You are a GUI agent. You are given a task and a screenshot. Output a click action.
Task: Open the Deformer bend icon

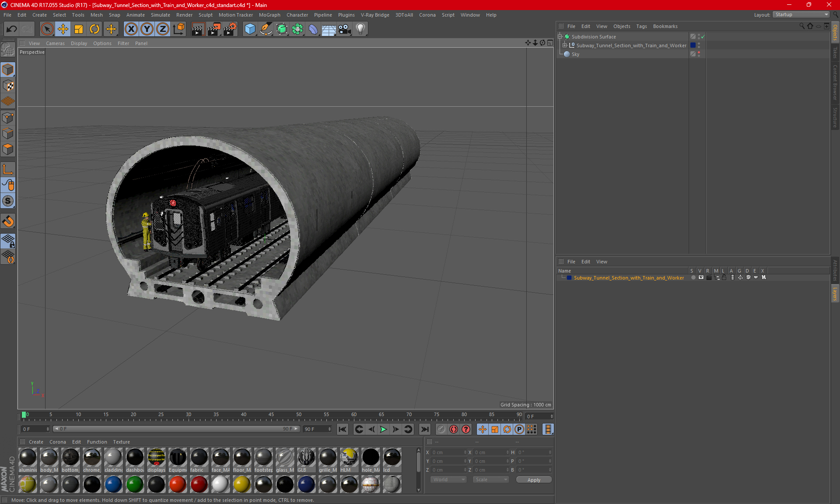click(x=313, y=29)
